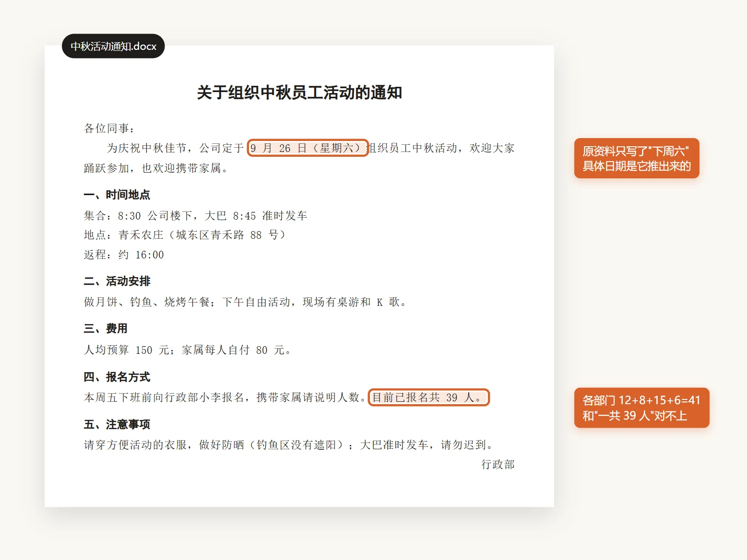Click the heading 二、活动安排
The image size is (747, 560).
117,281
